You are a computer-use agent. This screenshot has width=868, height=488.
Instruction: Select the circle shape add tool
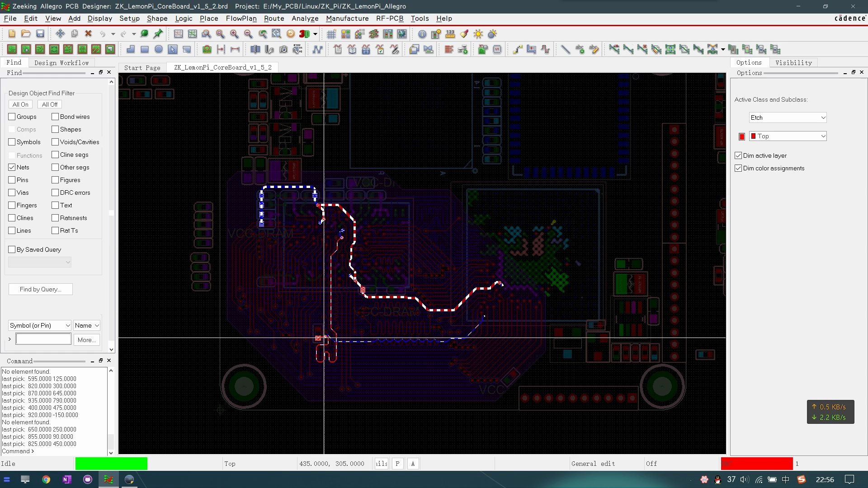click(x=158, y=49)
